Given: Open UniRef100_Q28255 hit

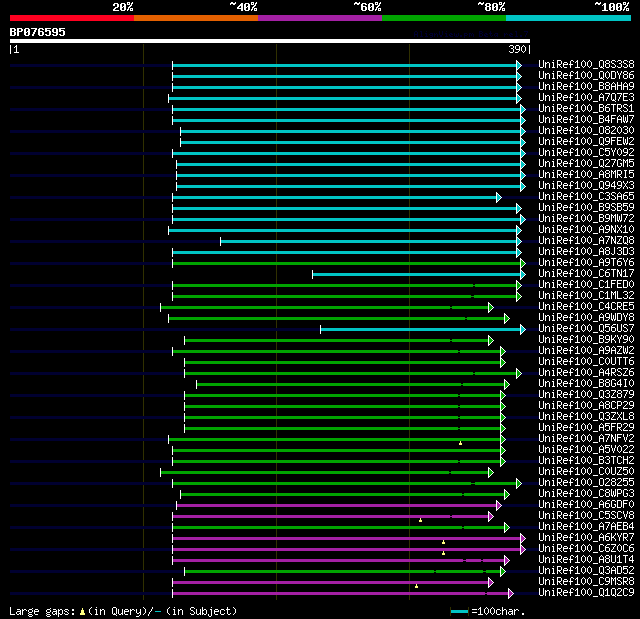Looking at the screenshot, I should (x=586, y=483).
